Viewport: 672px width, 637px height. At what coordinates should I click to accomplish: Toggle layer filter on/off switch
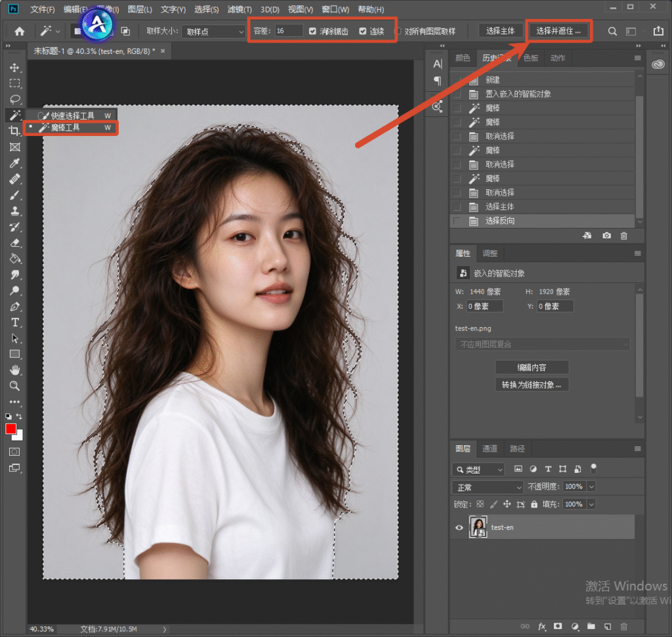[x=593, y=468]
